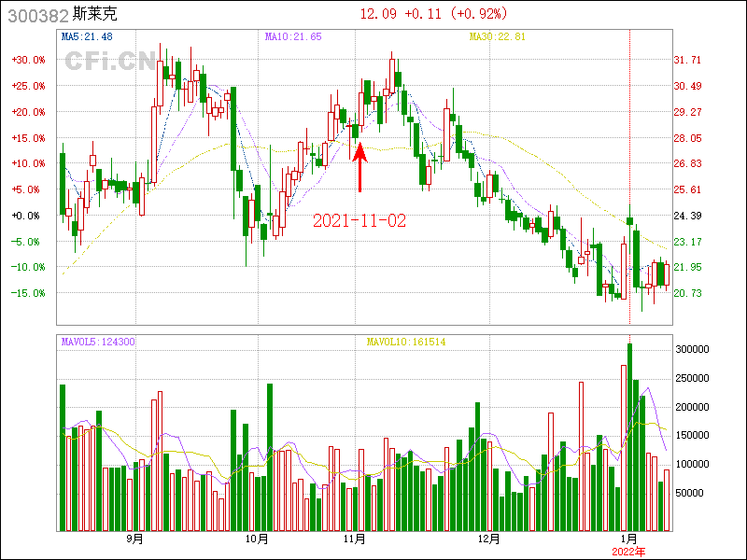Select the 10月 month label
This screenshot has height=560, width=747.
click(x=257, y=539)
